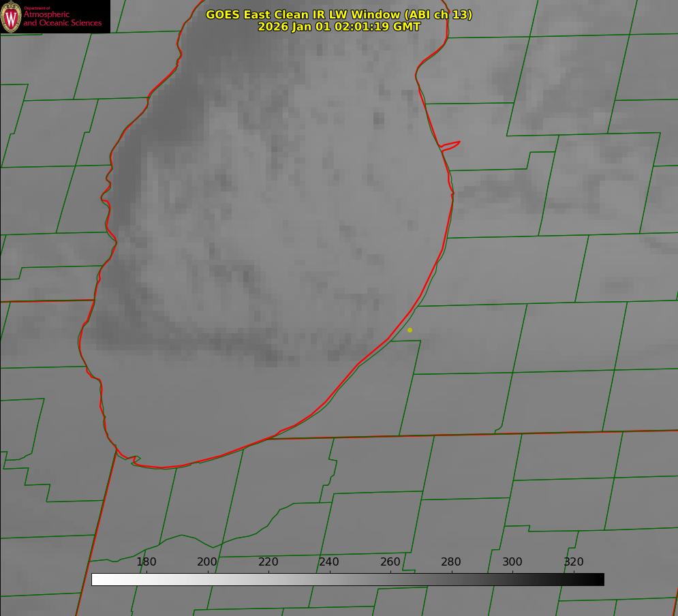Pick the 240 temperature scale label
Image resolution: width=678 pixels, height=616 pixels.
click(329, 562)
